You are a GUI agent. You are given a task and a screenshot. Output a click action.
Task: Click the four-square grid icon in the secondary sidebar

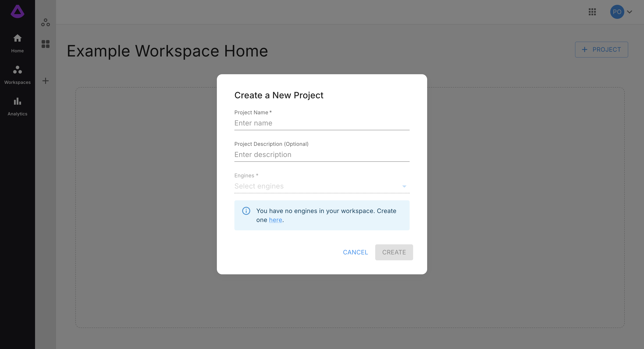[x=46, y=44]
